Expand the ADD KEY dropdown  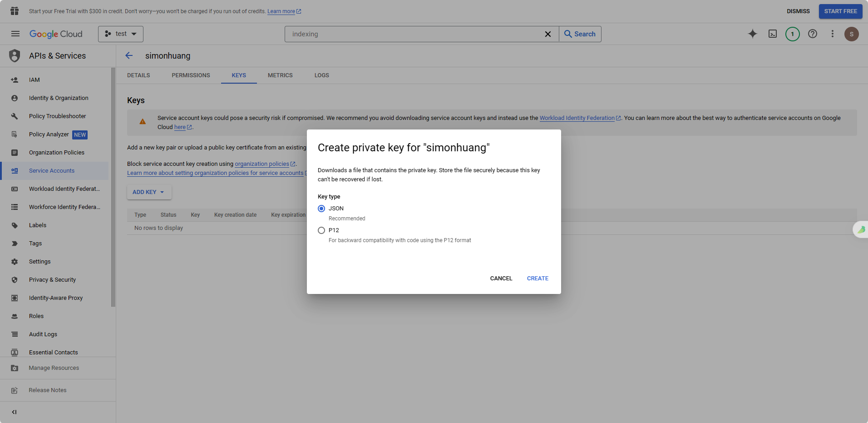tap(149, 192)
